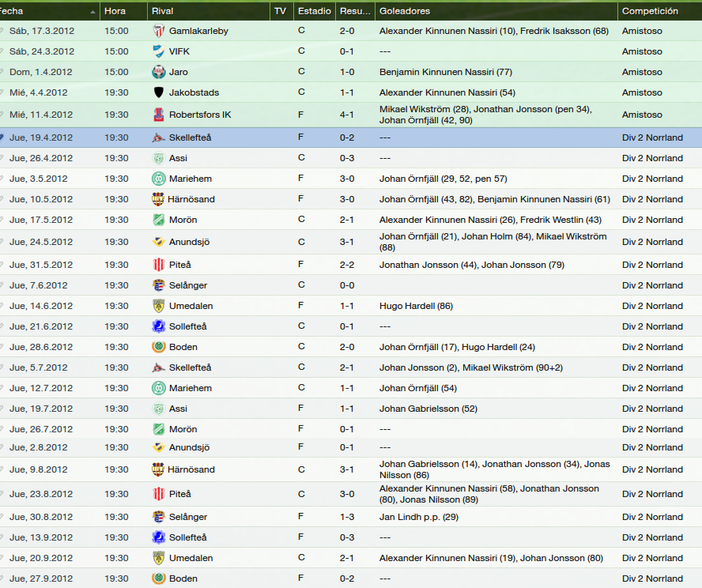Click Assi crest in 26.4.2012 row
This screenshot has width=702, height=588.
[x=158, y=158]
